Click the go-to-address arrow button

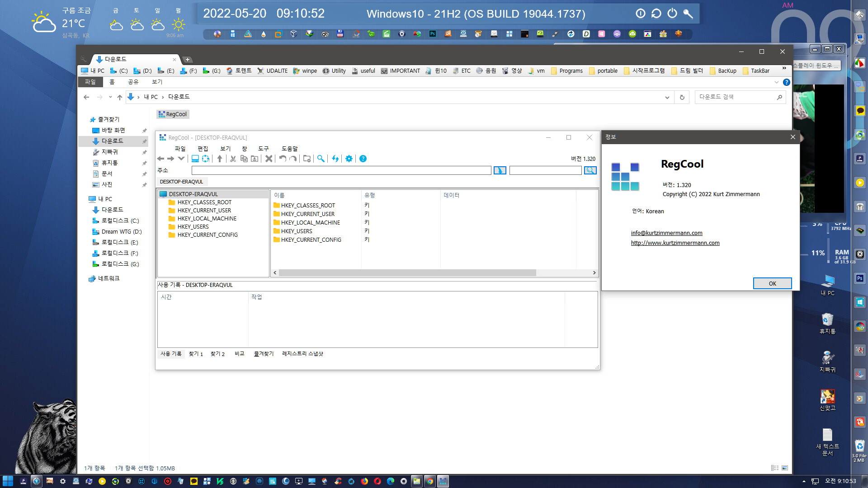click(500, 170)
